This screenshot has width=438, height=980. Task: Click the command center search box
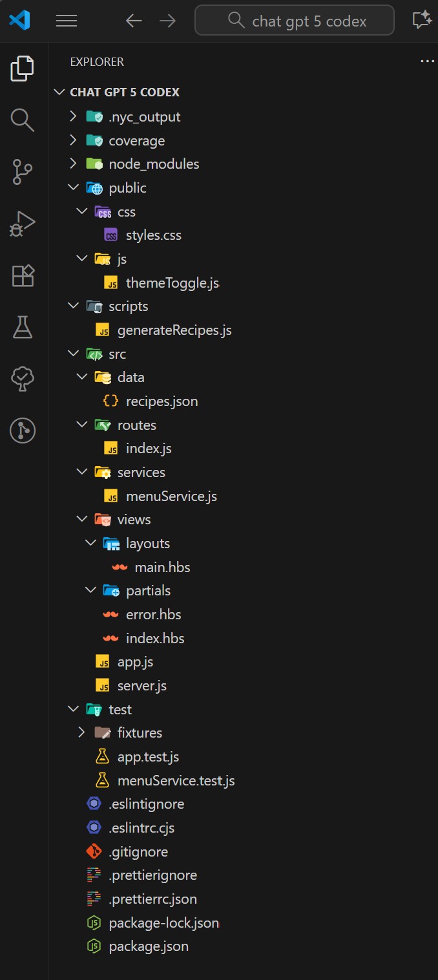coord(295,21)
